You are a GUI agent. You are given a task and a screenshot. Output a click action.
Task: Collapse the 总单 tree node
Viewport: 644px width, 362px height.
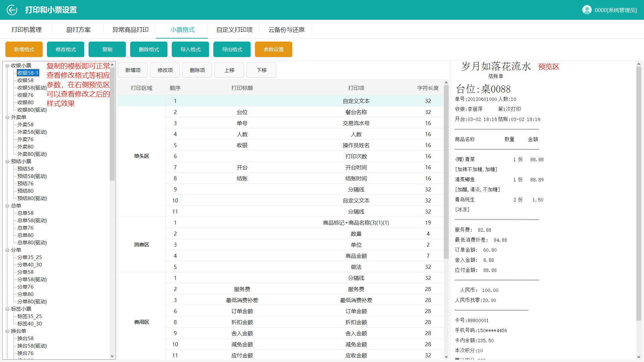point(7,206)
